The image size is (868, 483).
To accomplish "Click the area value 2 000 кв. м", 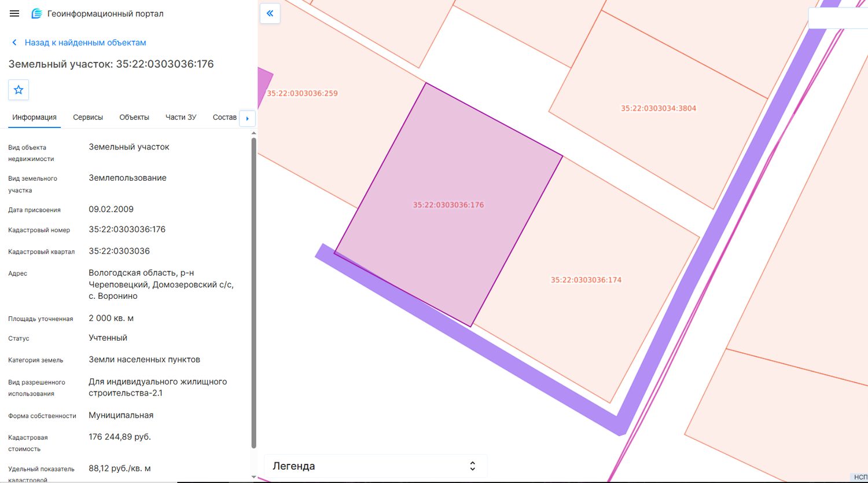I will click(111, 318).
